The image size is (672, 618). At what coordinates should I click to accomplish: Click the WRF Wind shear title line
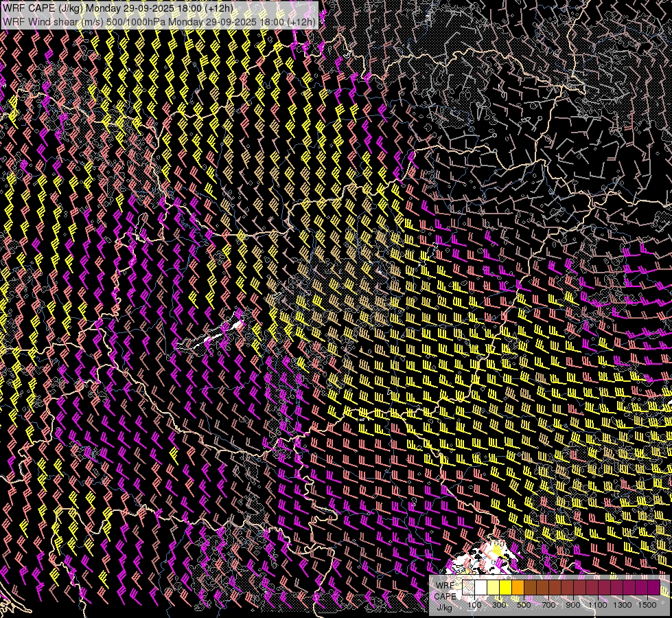(x=159, y=21)
